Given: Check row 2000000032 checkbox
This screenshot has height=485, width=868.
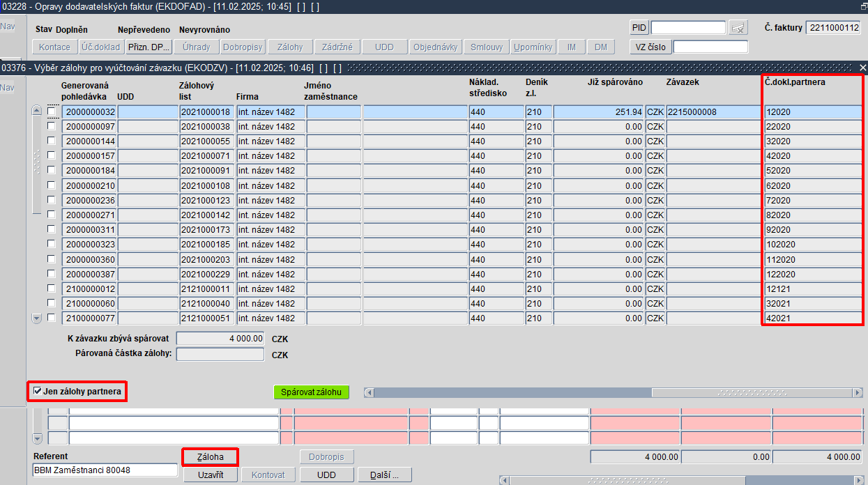Looking at the screenshot, I should [x=52, y=111].
